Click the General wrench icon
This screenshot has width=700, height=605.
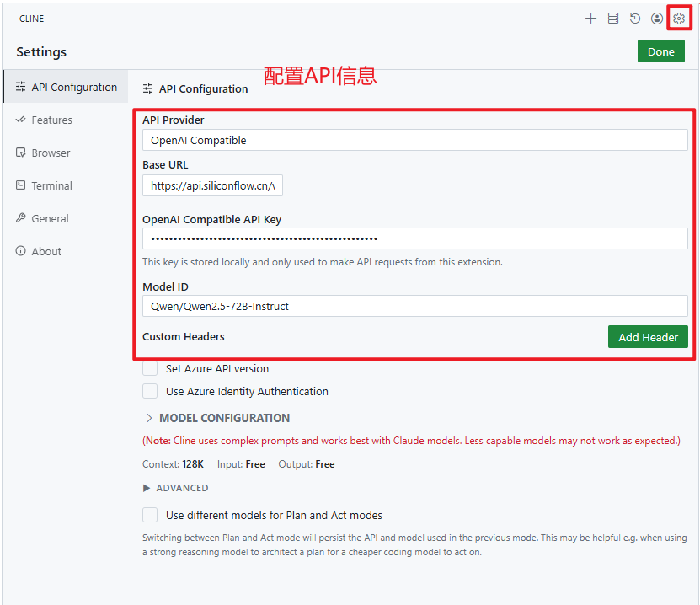(20, 218)
